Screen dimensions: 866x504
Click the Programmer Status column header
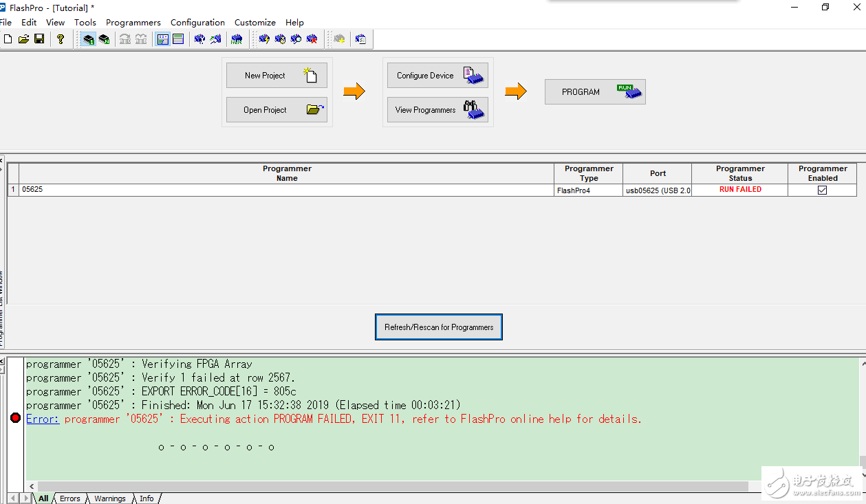pyautogui.click(x=740, y=173)
